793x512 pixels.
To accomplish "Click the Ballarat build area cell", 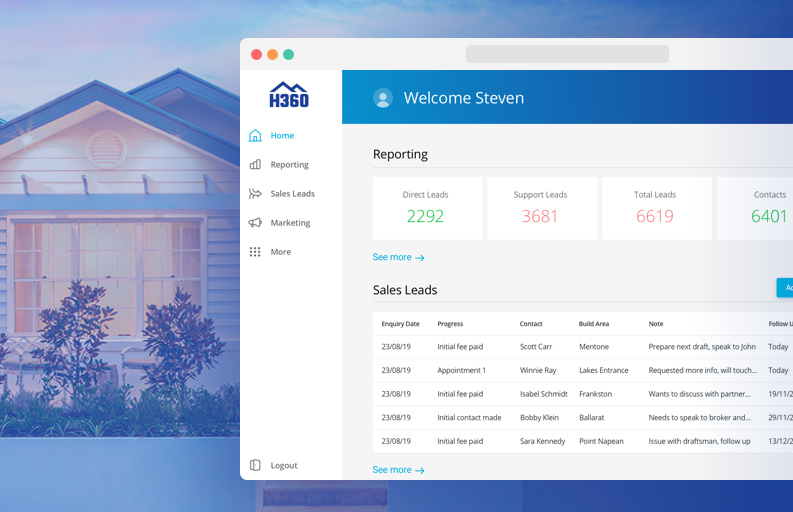I will tap(592, 417).
